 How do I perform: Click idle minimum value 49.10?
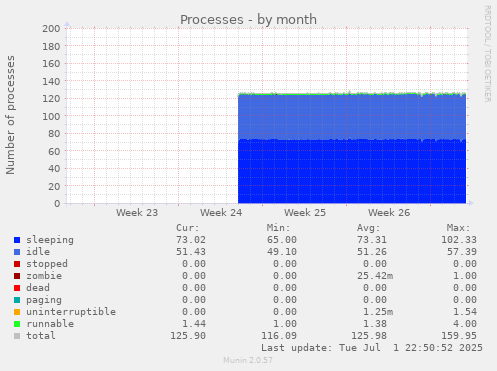[x=282, y=252]
